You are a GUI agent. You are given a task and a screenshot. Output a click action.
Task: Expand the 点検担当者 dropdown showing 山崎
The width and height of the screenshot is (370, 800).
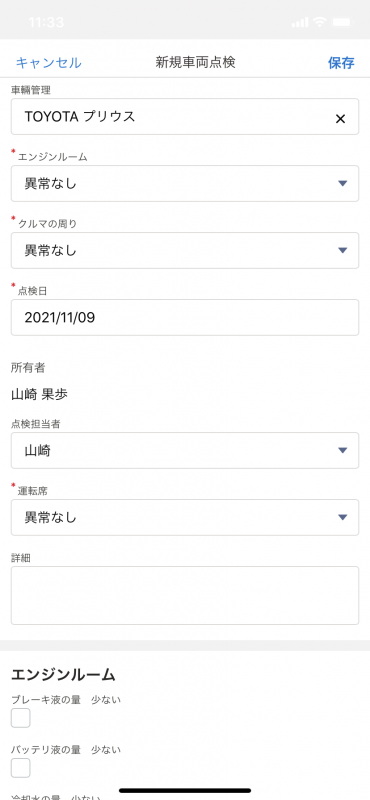click(x=185, y=451)
